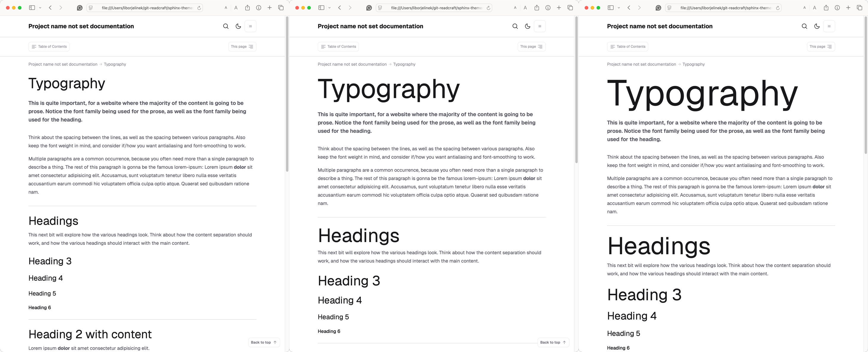Expand 'This page' outline in right window
868x352 pixels.
pos(820,46)
